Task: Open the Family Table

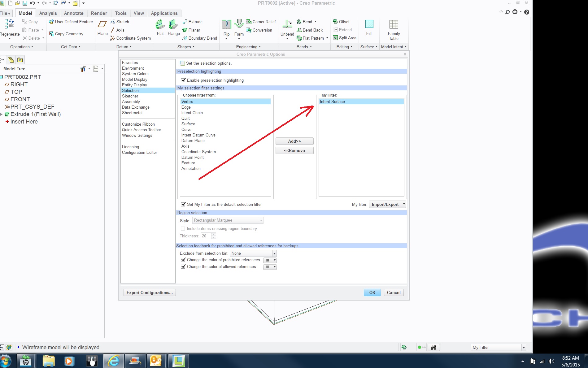Action: pyautogui.click(x=394, y=30)
